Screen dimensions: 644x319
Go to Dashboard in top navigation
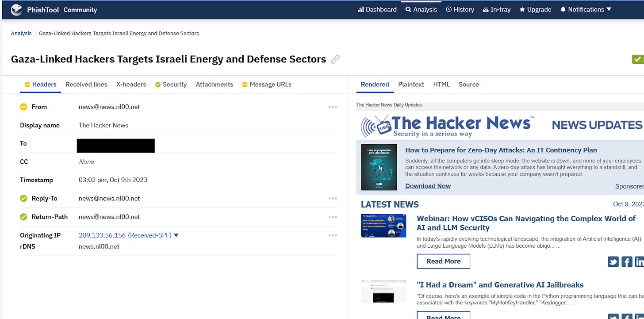pyautogui.click(x=377, y=9)
